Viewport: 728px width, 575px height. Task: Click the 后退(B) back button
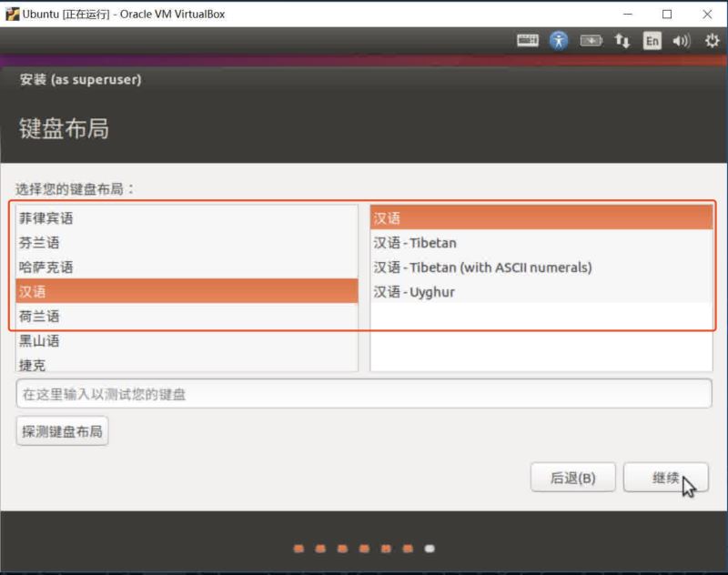click(573, 479)
